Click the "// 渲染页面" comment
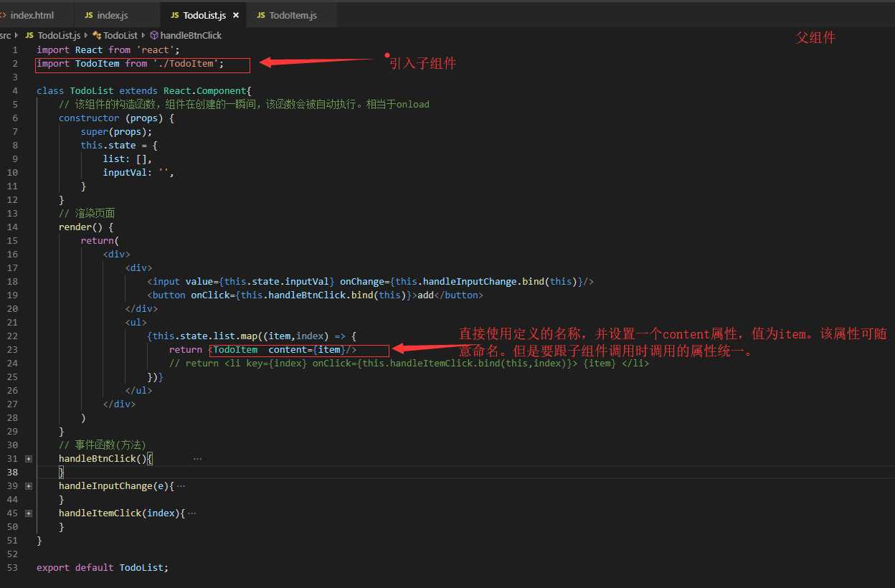895x588 pixels. click(x=87, y=213)
